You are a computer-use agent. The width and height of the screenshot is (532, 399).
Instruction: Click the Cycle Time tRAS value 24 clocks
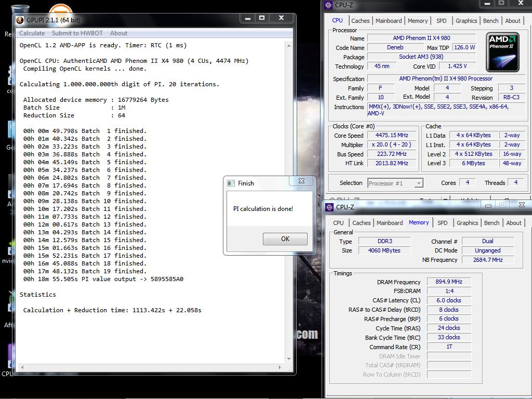point(449,328)
